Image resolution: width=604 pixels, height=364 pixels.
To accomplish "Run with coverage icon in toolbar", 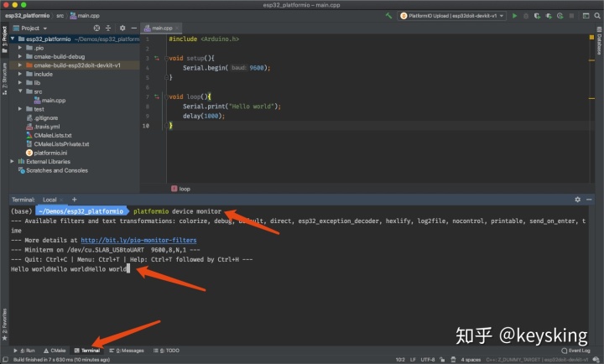I will 537,16.
